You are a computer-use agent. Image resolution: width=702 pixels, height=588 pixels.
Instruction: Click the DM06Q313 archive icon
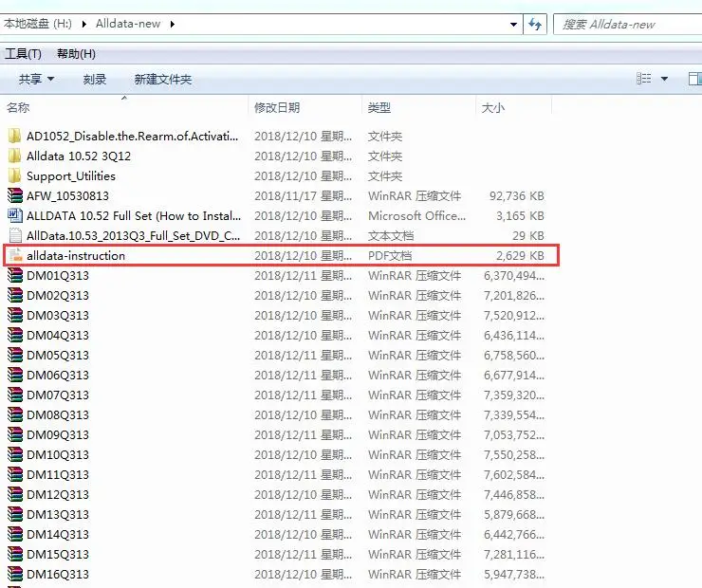[15, 375]
